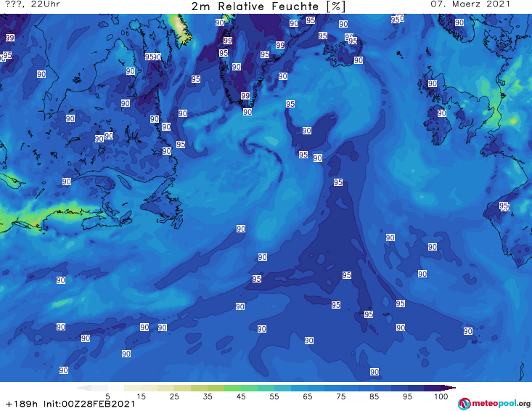Click the '+189h Init:00Z28FEB2021' forecast run text
The image size is (532, 411).
(x=70, y=404)
